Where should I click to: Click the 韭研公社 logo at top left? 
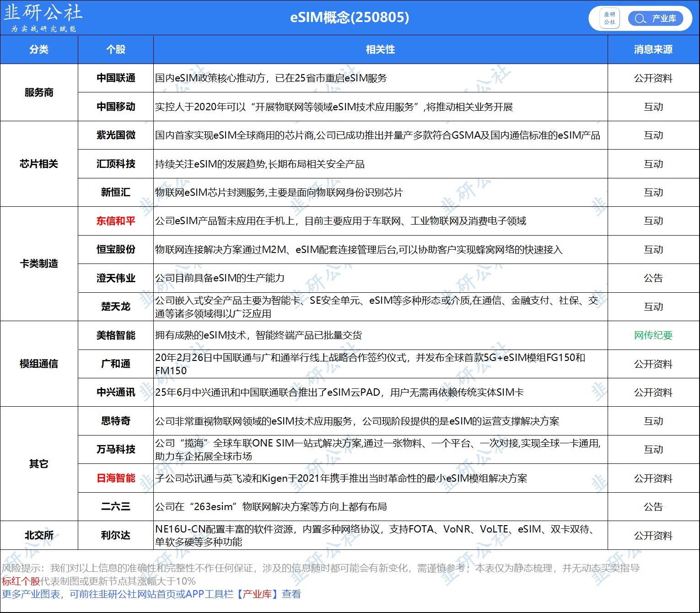[x=43, y=18]
